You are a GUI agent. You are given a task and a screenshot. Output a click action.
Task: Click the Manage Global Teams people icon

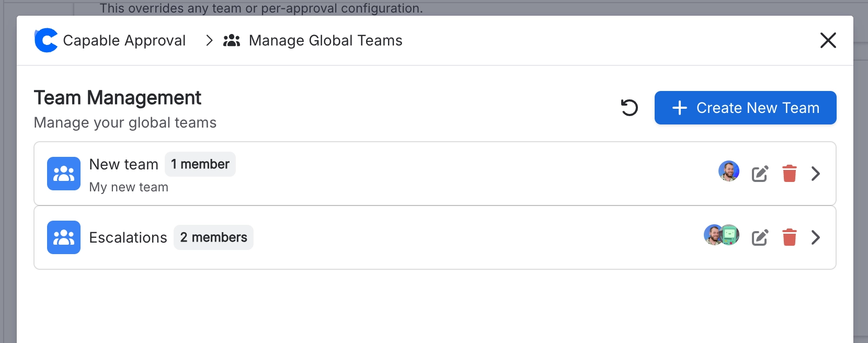(232, 40)
